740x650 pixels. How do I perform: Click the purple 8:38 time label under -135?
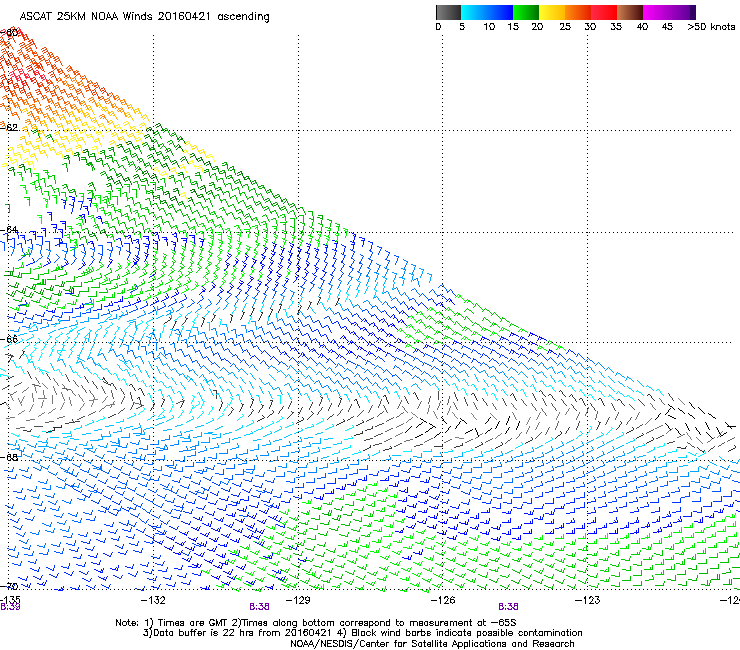[x=10, y=607]
